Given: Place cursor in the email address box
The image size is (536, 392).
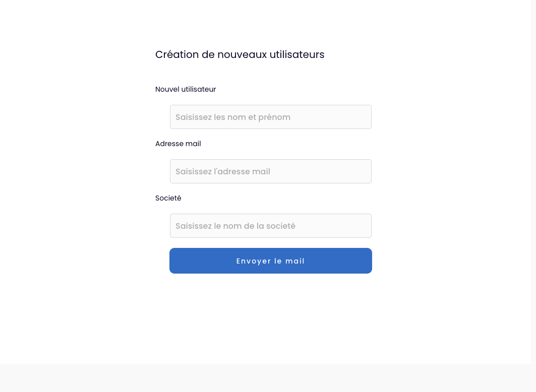Looking at the screenshot, I should click(x=270, y=171).
